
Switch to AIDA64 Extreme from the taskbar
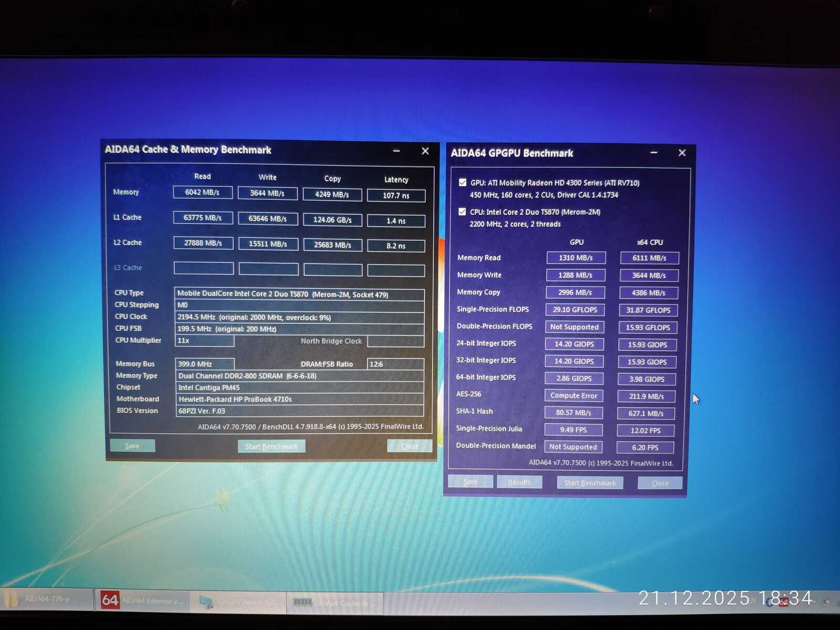click(142, 600)
